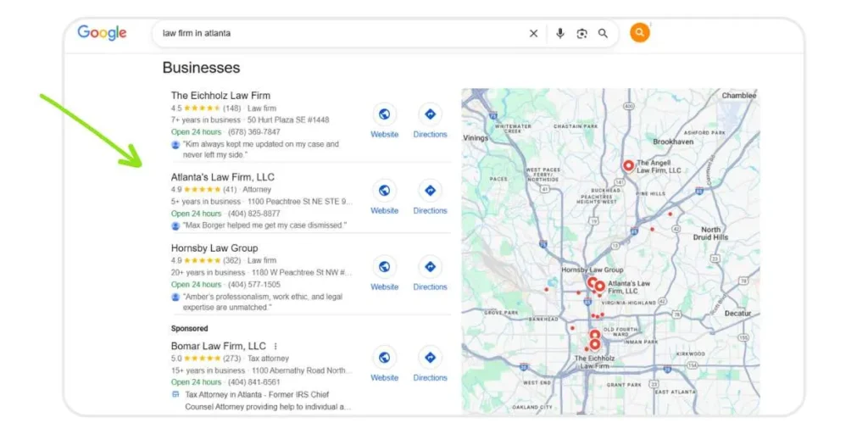The width and height of the screenshot is (868, 434).
Task: Get directions icon for Atlanta's Law Firm, LLC
Action: (x=430, y=191)
